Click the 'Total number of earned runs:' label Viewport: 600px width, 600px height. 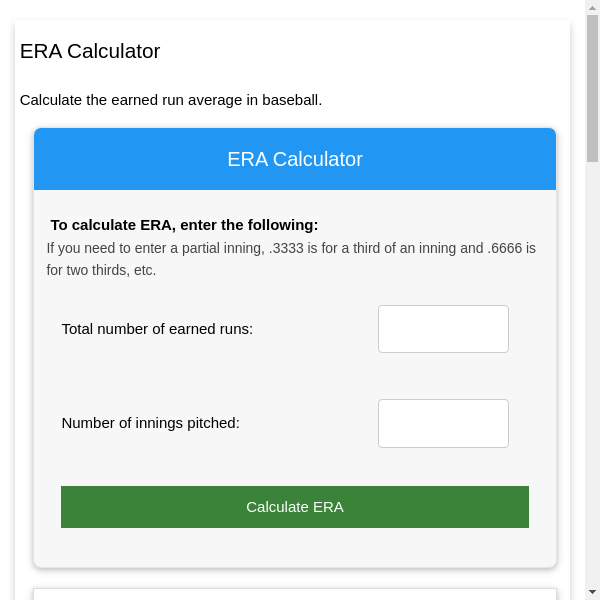pos(157,329)
